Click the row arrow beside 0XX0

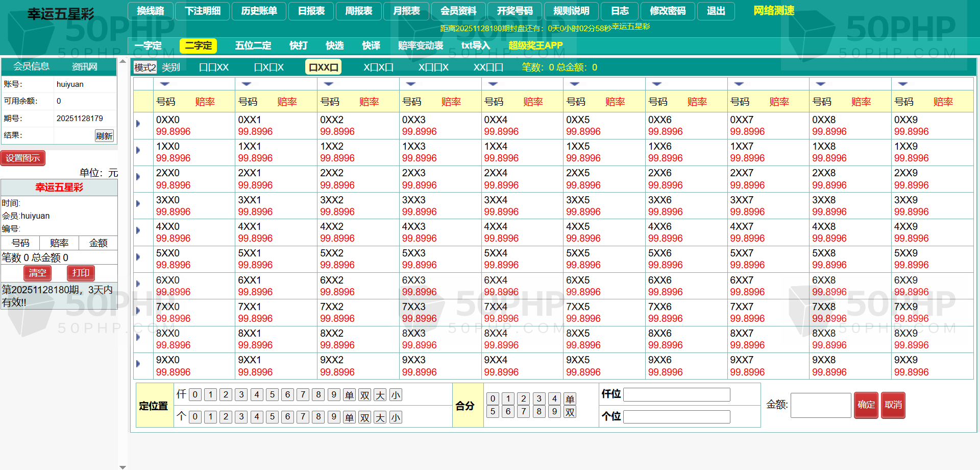138,124
